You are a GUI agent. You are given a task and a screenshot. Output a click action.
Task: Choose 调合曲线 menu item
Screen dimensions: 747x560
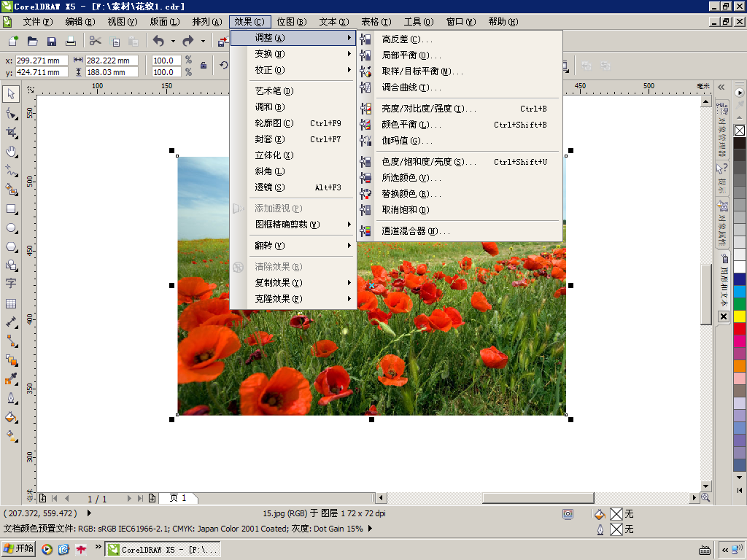(x=460, y=87)
